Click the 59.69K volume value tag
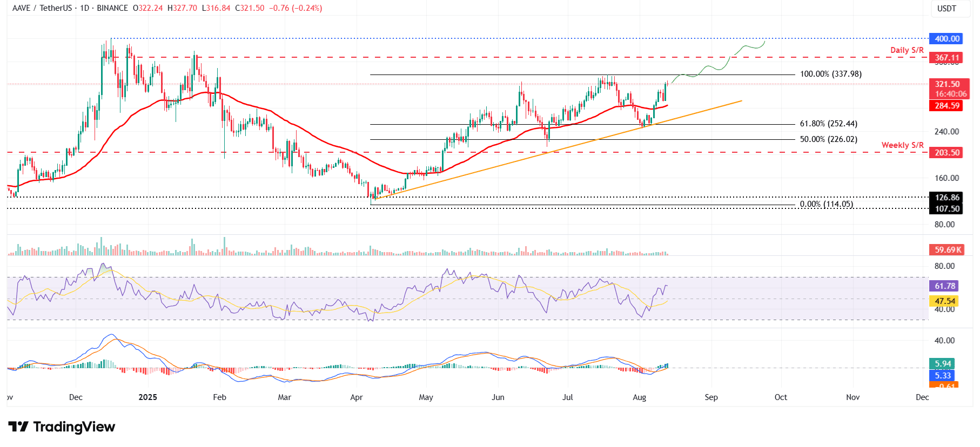Image resolution: width=980 pixels, height=447 pixels. pyautogui.click(x=948, y=250)
